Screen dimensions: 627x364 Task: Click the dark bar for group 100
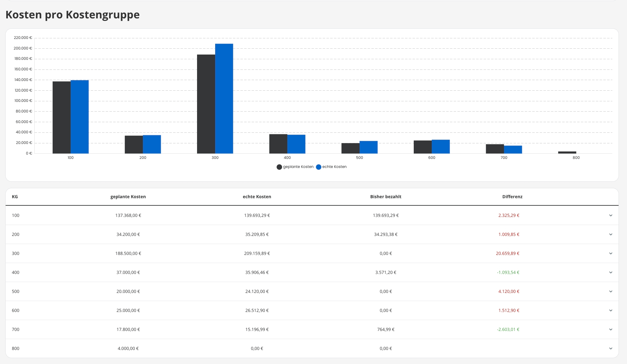pos(61,117)
